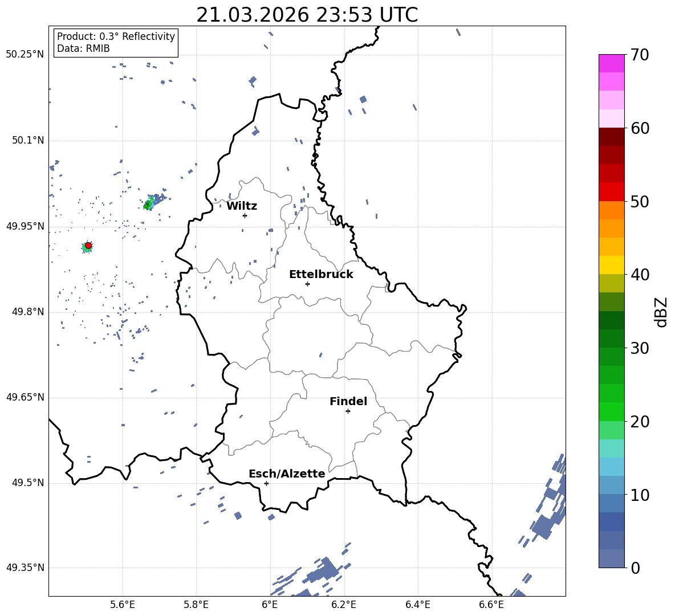Image resolution: width=675 pixels, height=616 pixels.
Task: Click the Wiltz location cross marker
Action: pos(245,215)
